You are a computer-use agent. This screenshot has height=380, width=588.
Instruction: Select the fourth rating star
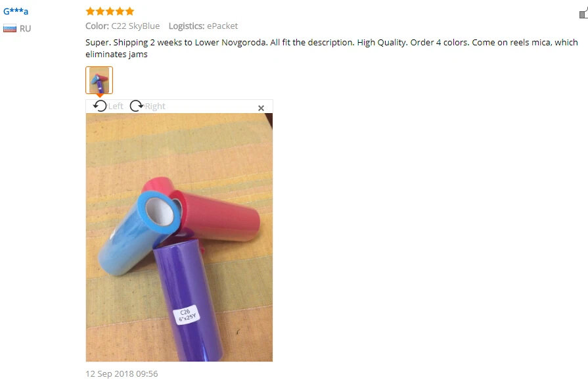(120, 11)
